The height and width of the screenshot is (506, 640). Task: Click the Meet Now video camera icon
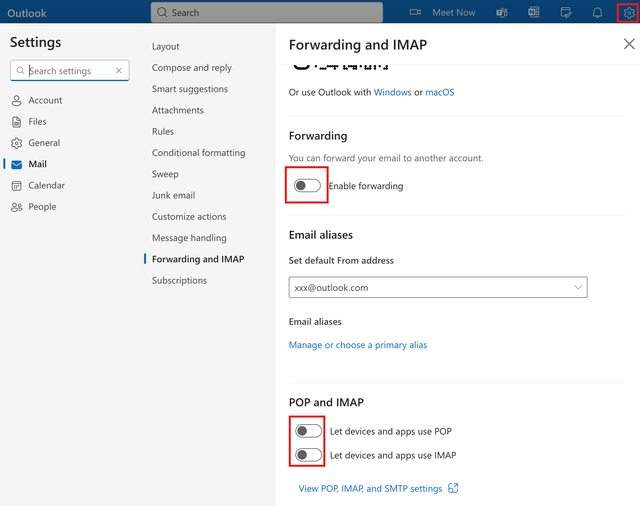416,12
